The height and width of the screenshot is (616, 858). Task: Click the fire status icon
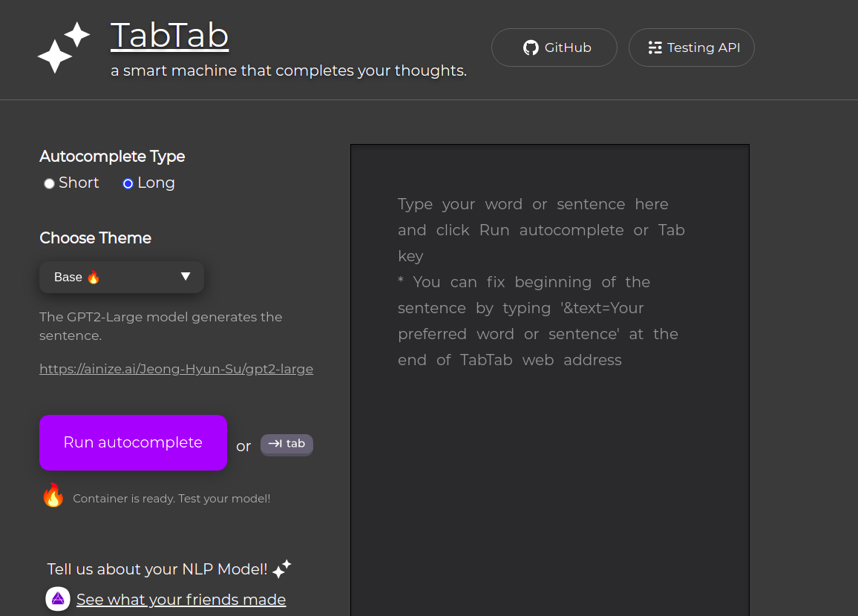pos(53,495)
